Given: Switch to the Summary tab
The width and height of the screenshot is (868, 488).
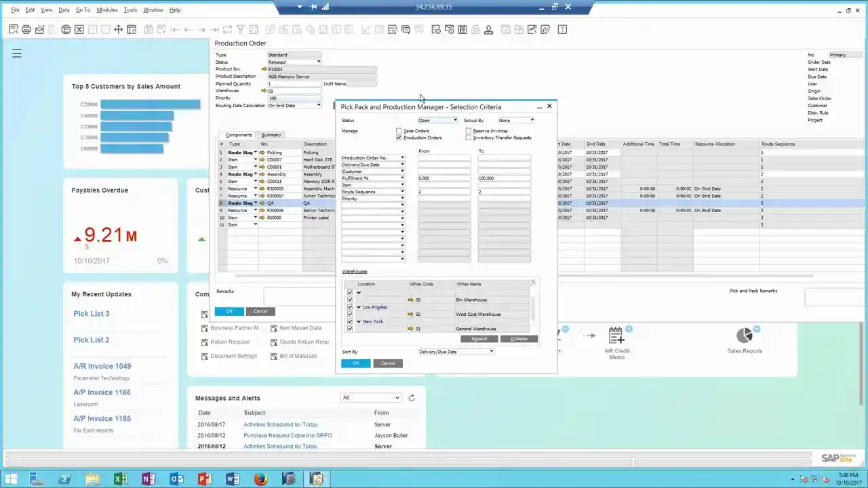Looking at the screenshot, I should [x=271, y=135].
